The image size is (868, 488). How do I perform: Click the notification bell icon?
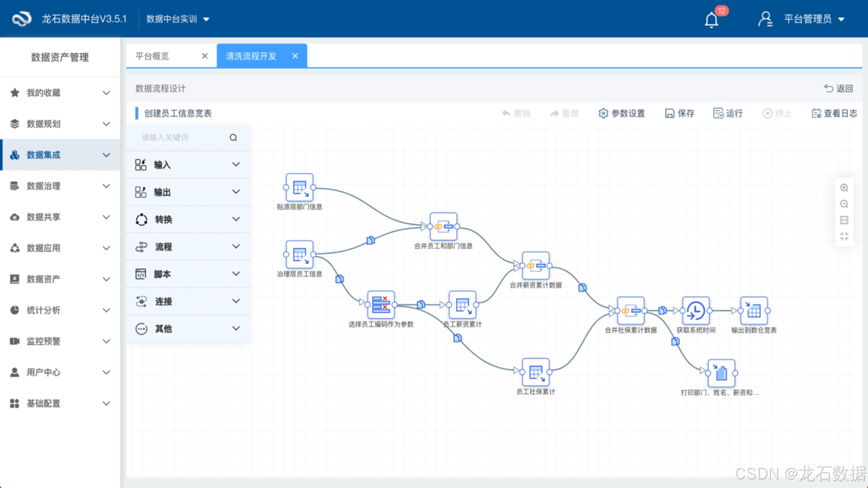coord(711,20)
